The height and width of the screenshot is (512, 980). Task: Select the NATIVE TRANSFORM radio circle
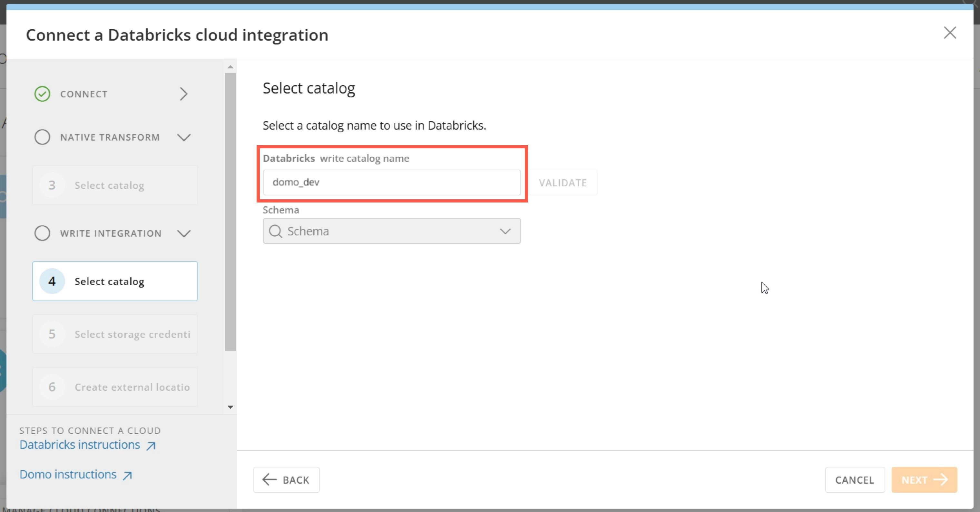click(42, 137)
